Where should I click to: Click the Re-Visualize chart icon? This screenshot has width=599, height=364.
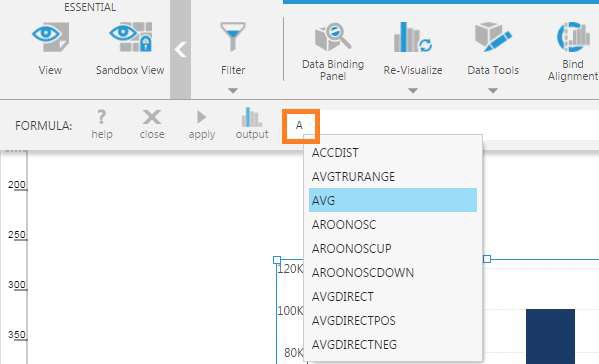pos(413,37)
